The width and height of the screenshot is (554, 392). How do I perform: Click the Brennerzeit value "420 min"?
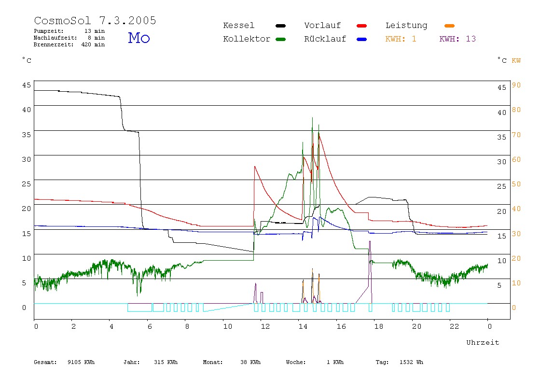(x=93, y=44)
